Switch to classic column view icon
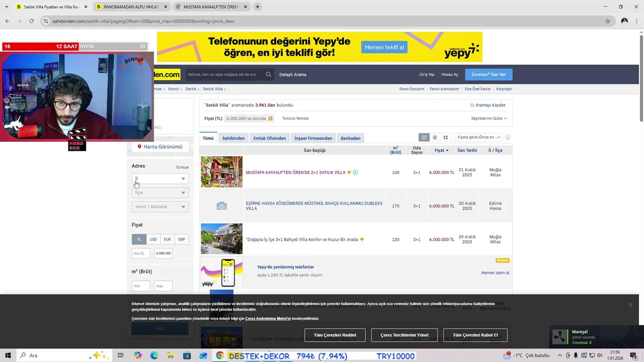Viewport: 644px width, 362px height. point(424,137)
